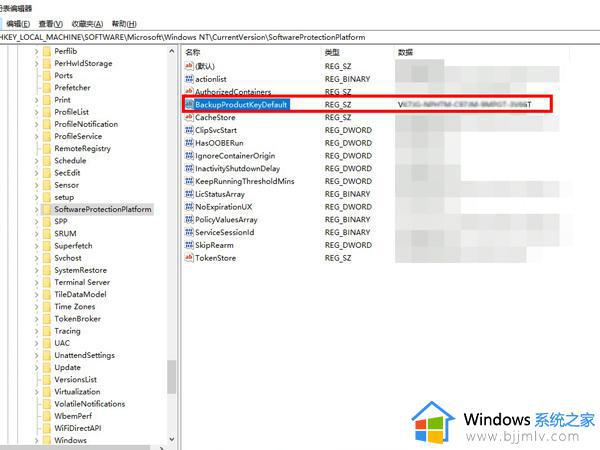Select the UnattendSettings key

tap(85, 355)
